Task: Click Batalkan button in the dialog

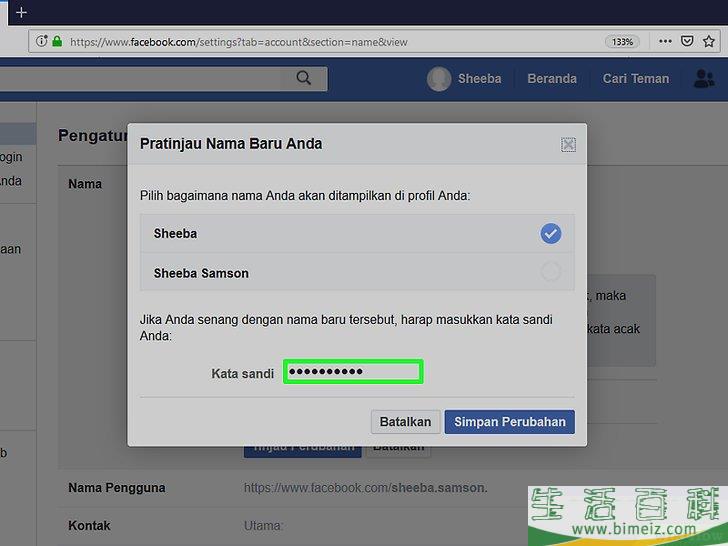Action: coord(405,422)
